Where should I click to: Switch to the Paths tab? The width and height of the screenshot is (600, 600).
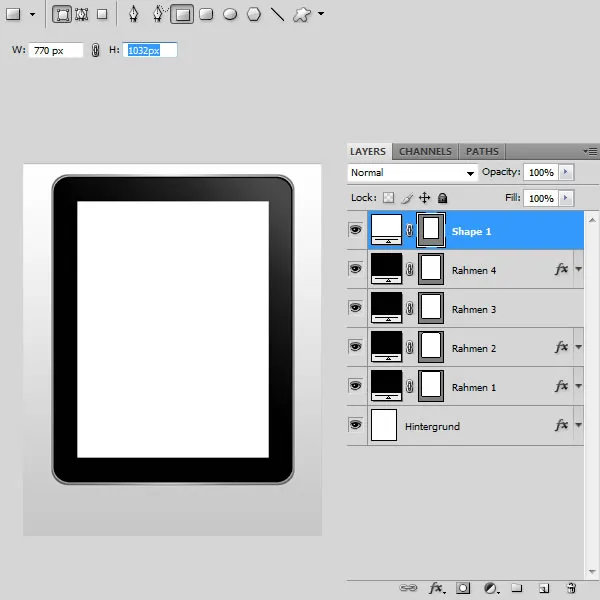point(482,152)
